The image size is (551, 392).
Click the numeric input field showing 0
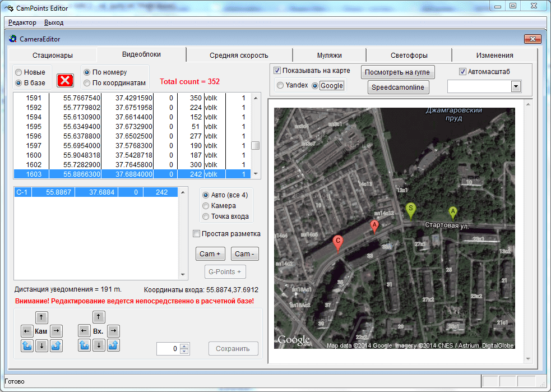[169, 349]
